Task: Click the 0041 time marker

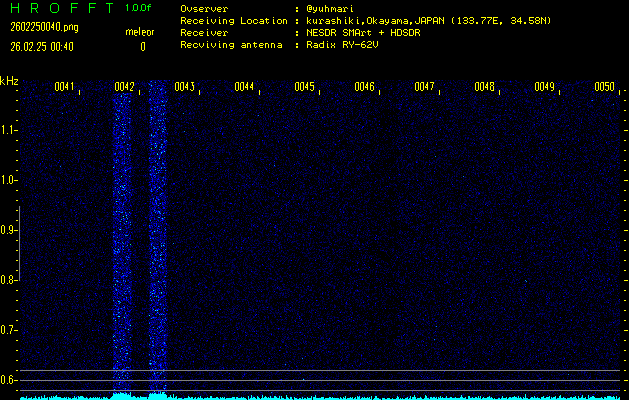Action: point(64,87)
